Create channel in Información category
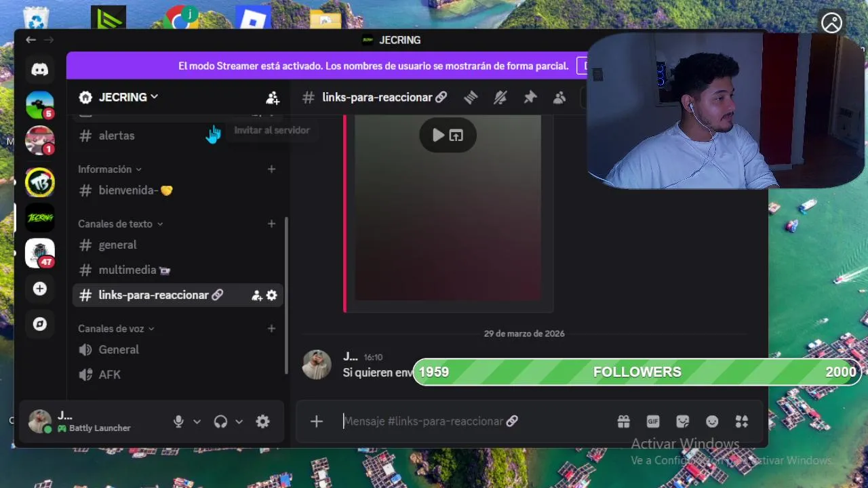The height and width of the screenshot is (488, 868). click(271, 169)
